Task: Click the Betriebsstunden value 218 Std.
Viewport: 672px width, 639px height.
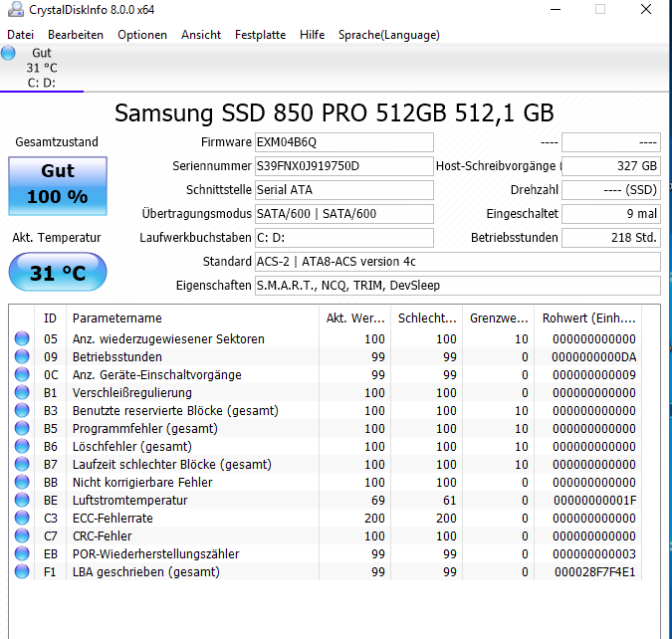Action: tap(611, 238)
